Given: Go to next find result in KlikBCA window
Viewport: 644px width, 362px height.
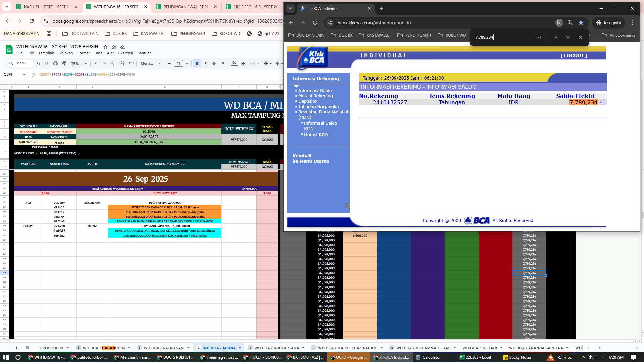Looking at the screenshot, I should tap(568, 37).
